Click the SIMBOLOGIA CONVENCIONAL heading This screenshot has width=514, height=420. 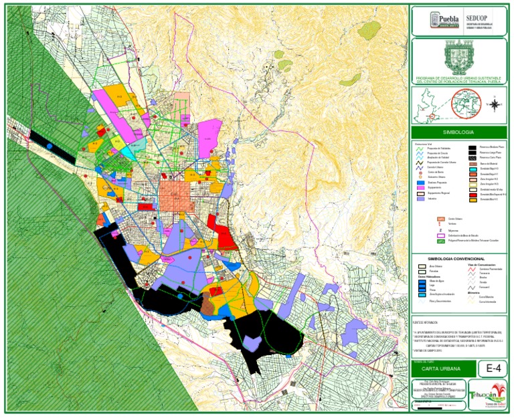pyautogui.click(x=456, y=259)
